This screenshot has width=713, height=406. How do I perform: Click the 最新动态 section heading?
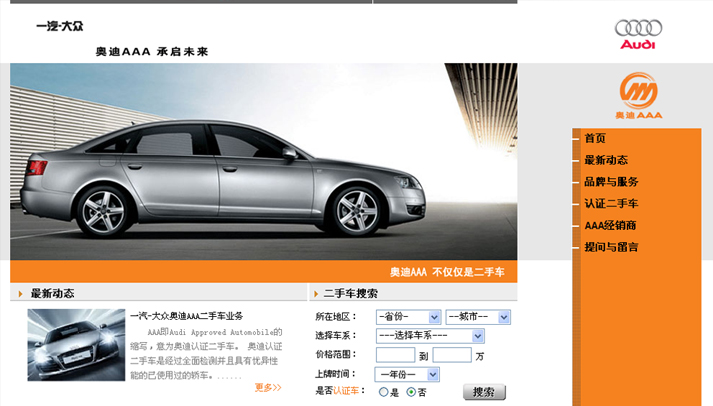coord(52,294)
